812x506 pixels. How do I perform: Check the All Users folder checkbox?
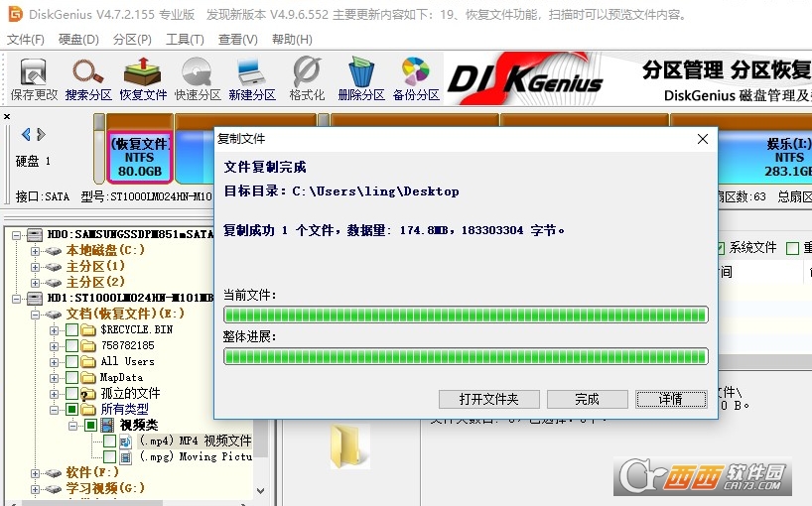click(72, 362)
